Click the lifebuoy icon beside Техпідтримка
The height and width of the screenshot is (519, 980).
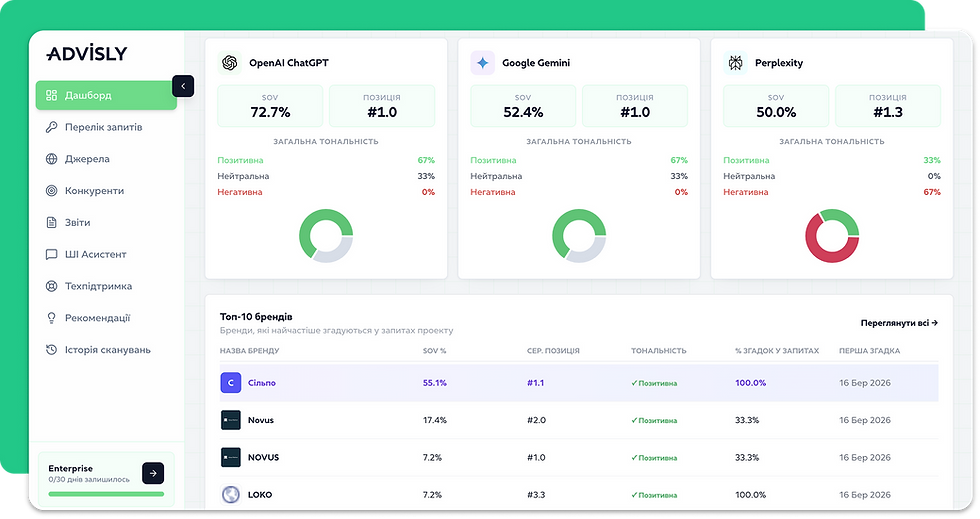pyautogui.click(x=52, y=286)
